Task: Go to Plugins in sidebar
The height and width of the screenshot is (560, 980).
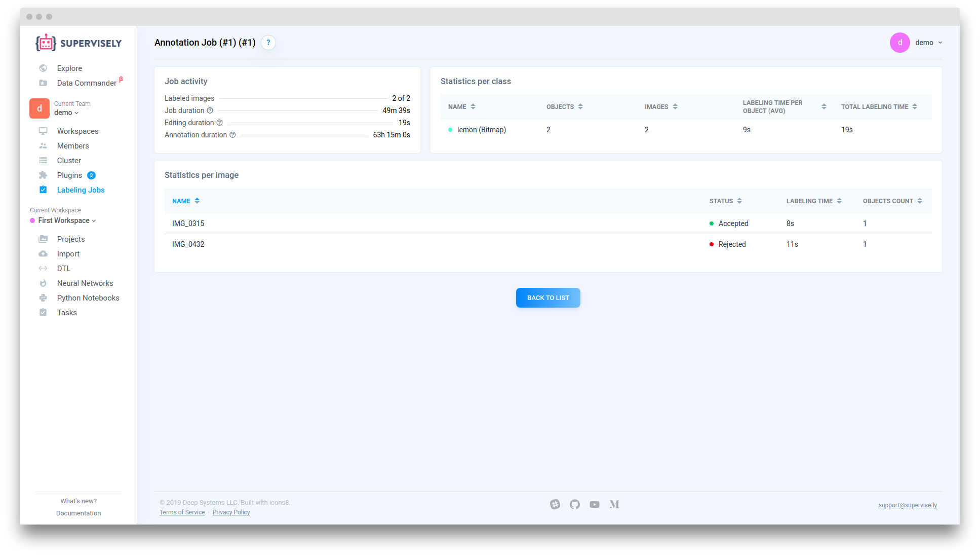Action: 69,175
